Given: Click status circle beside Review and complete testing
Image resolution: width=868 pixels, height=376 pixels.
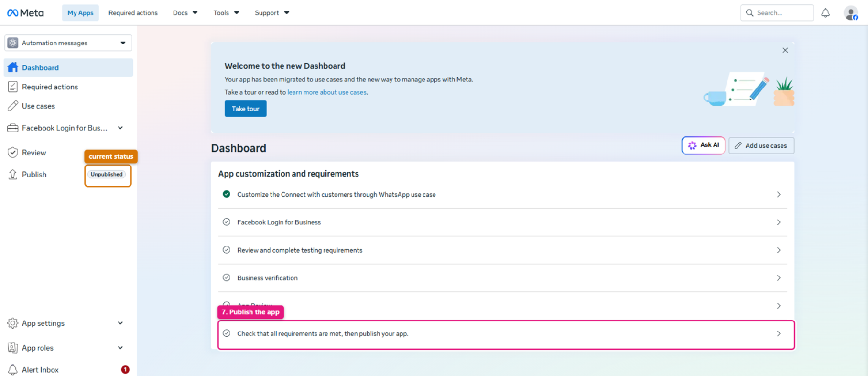Looking at the screenshot, I should (x=227, y=250).
